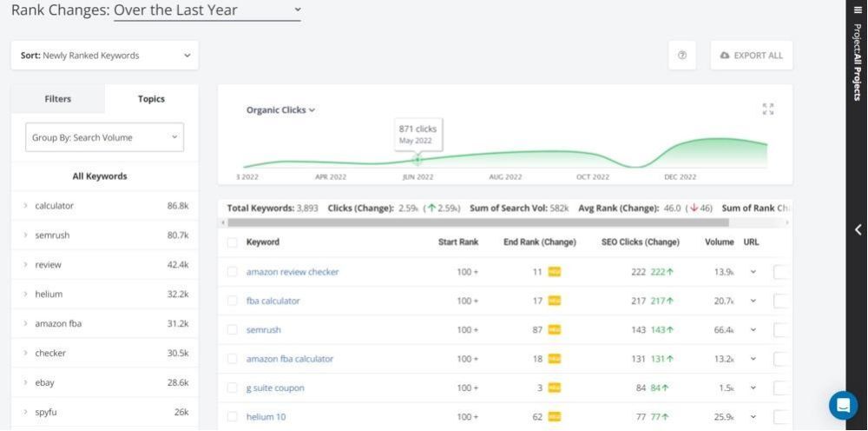Open the Organic Clicks chart metric dropdown
This screenshot has width=868, height=431.
pyautogui.click(x=280, y=110)
